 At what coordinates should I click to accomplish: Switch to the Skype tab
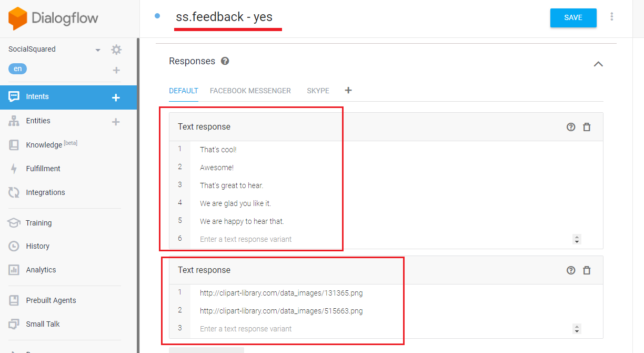coord(318,91)
